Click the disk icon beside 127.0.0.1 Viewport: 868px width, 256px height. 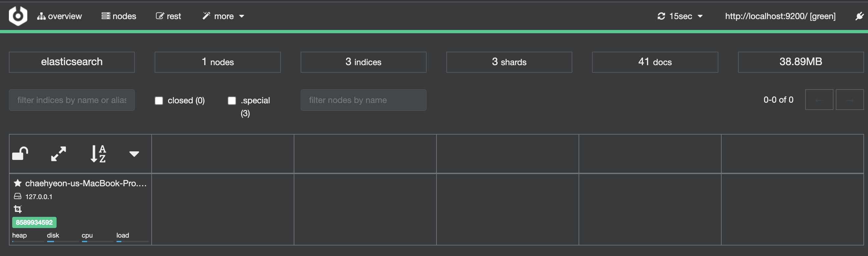point(17,196)
